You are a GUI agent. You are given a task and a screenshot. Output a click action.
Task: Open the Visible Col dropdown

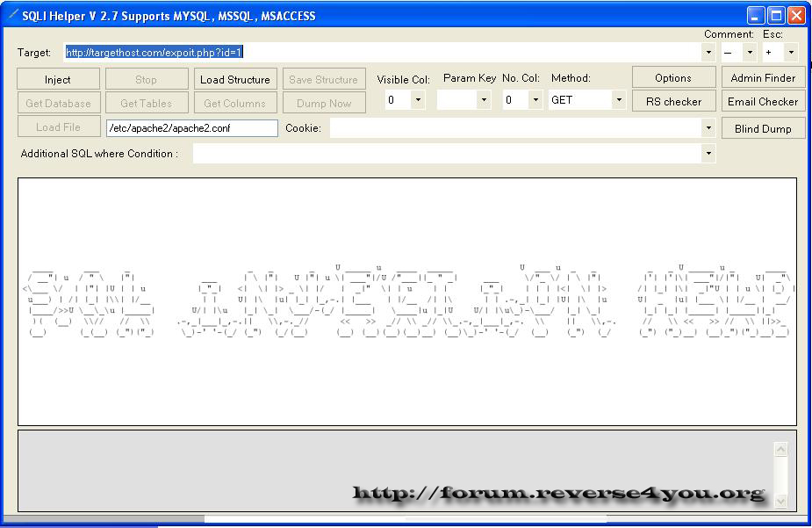pos(417,99)
